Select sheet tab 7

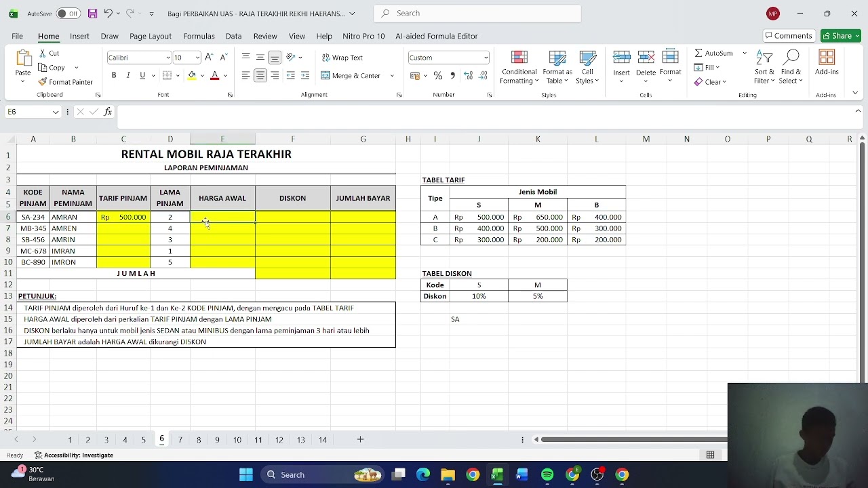[x=180, y=440]
